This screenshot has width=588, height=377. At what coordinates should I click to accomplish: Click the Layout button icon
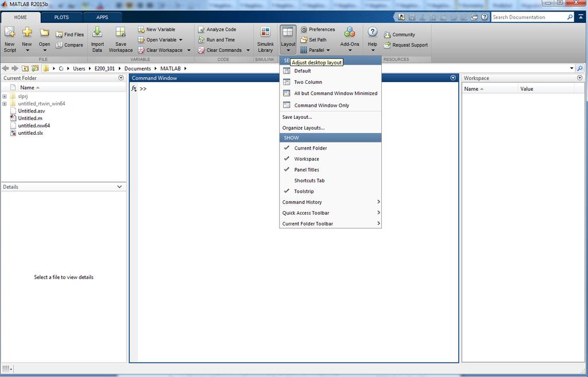coord(288,32)
